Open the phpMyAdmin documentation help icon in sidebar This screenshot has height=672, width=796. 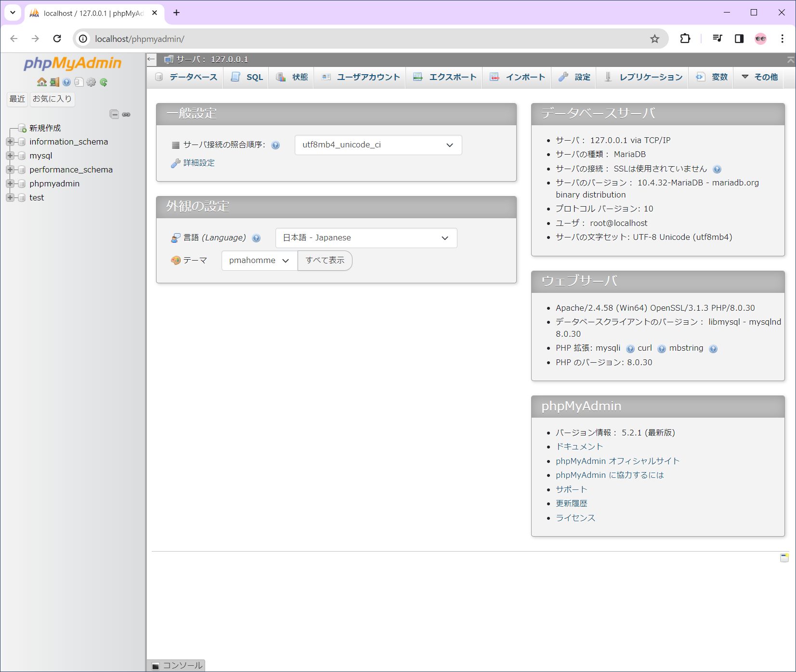click(x=66, y=82)
